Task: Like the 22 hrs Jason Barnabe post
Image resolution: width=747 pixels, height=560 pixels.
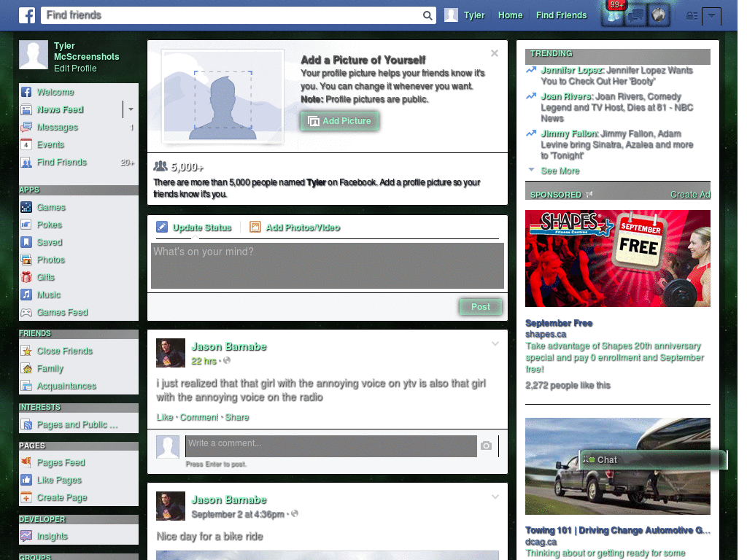Action: point(165,418)
